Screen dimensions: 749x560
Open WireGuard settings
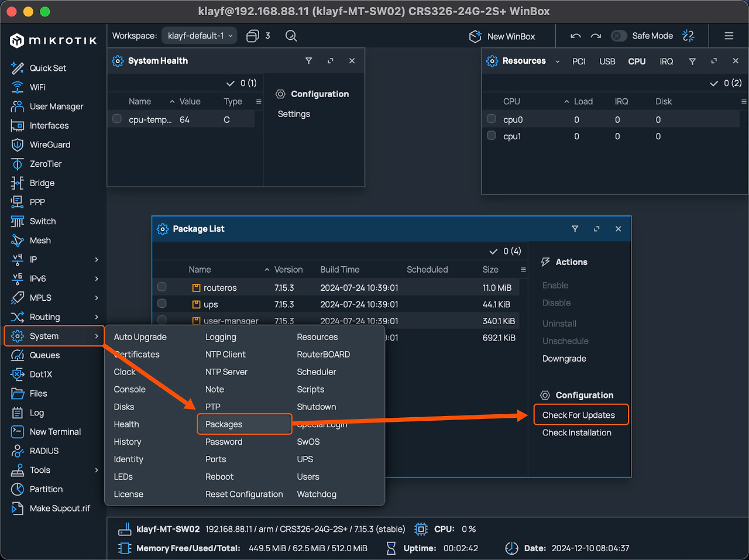pos(50,145)
